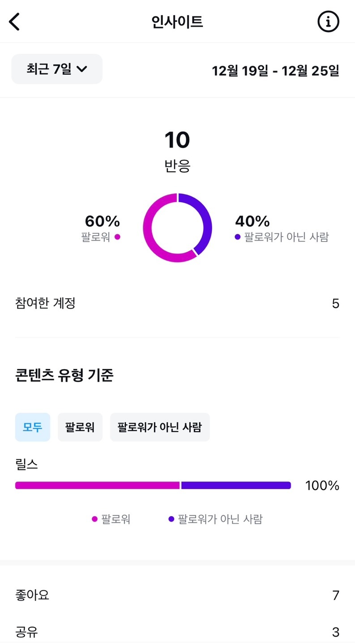Tap the magenta 팔로워 legend dot below bar
The width and height of the screenshot is (355, 644).
94,519
